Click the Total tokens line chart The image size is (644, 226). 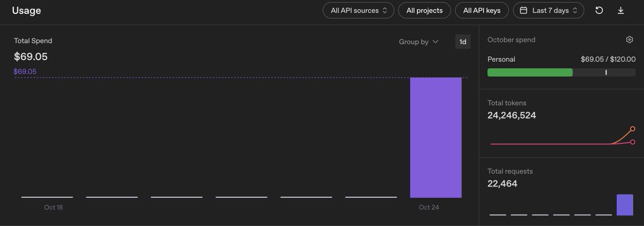point(562,137)
